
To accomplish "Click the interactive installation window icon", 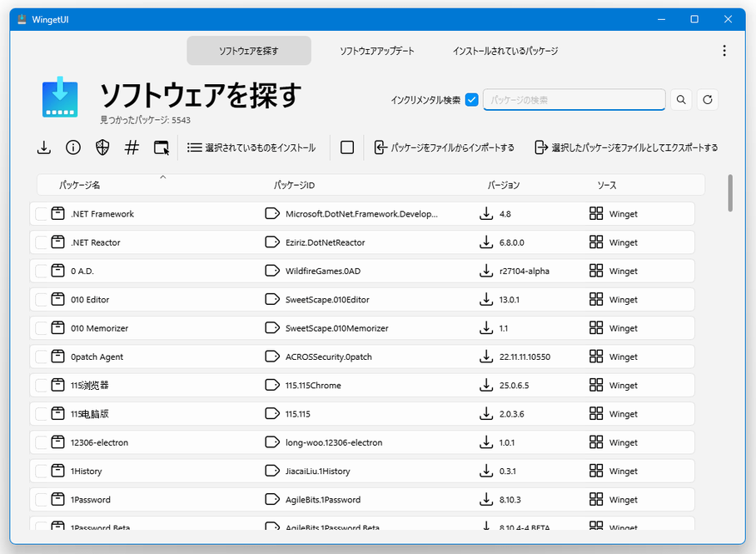I will pos(162,147).
